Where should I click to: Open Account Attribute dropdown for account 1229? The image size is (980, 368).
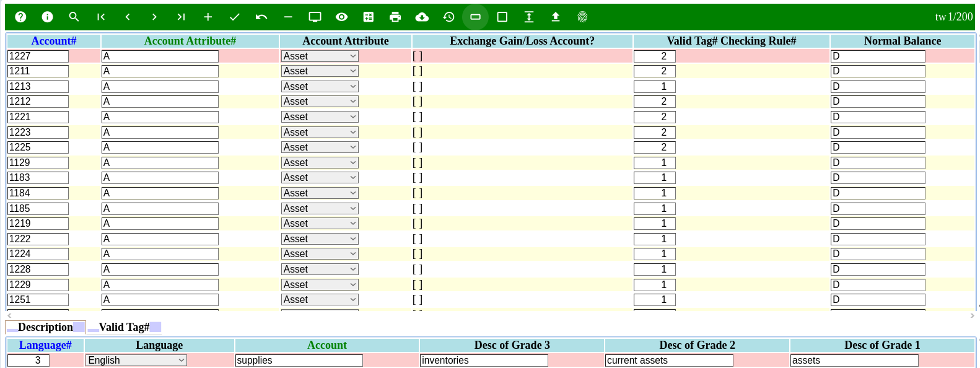(x=320, y=285)
